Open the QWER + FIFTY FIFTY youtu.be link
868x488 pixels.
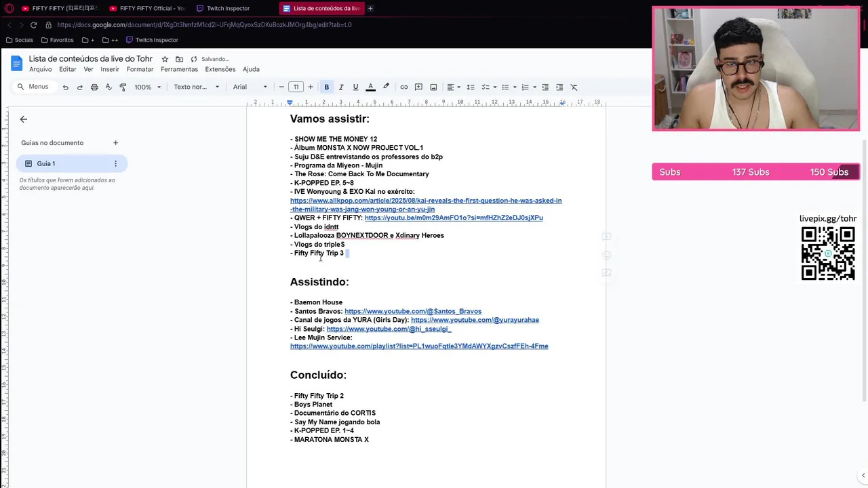coord(454,218)
